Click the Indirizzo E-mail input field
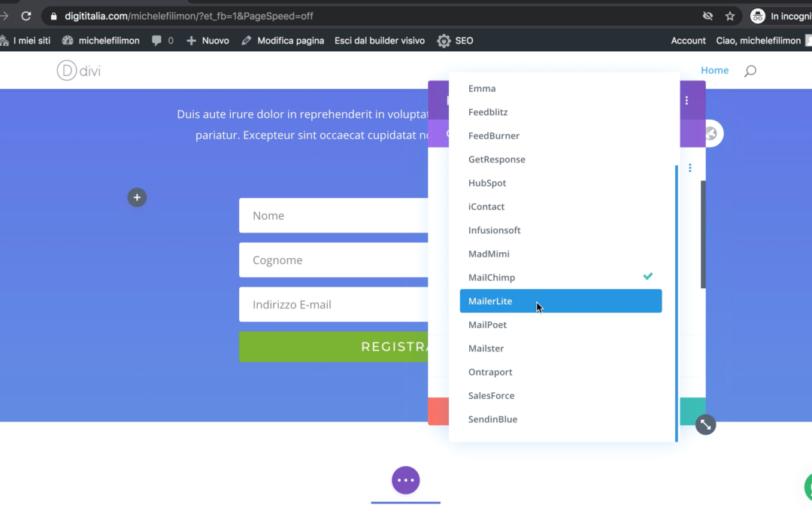 click(x=334, y=304)
